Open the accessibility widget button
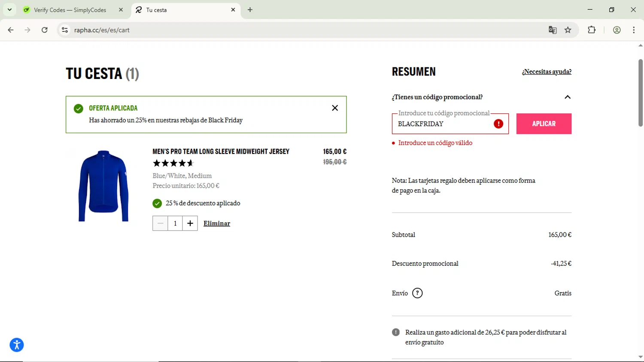Image resolution: width=644 pixels, height=362 pixels. click(17, 345)
